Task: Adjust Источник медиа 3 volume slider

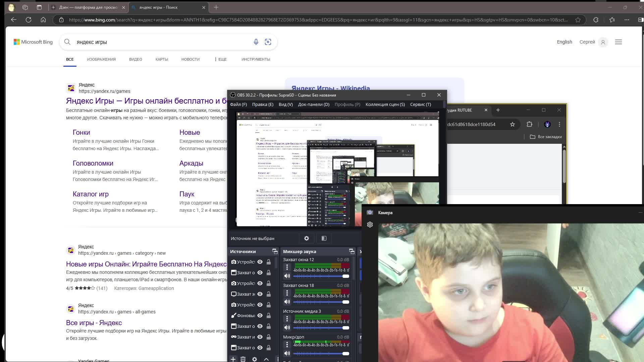Action: coord(321,328)
